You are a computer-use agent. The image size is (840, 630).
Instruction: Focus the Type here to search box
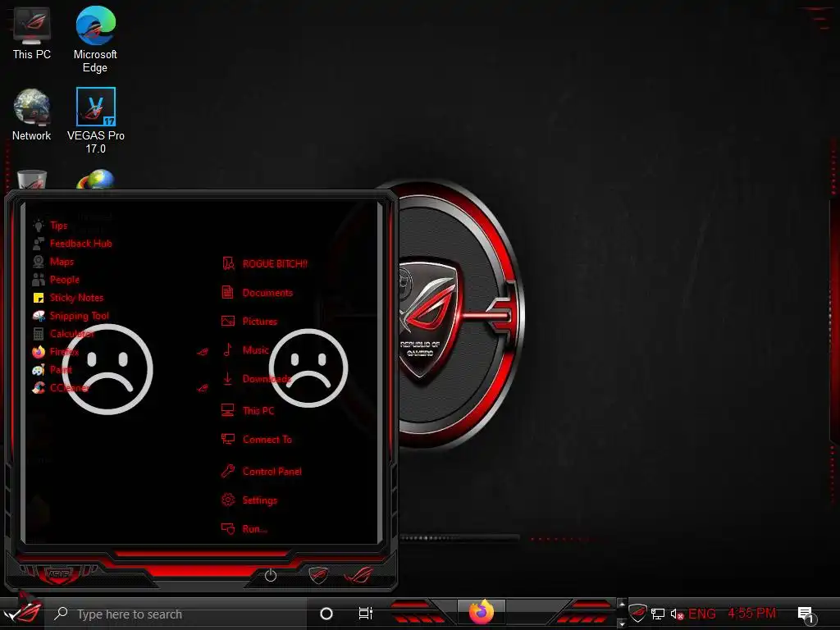coord(177,614)
